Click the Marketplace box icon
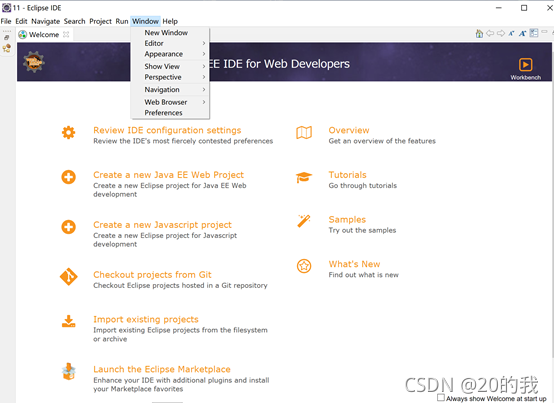The width and height of the screenshot is (554, 403). [x=69, y=371]
